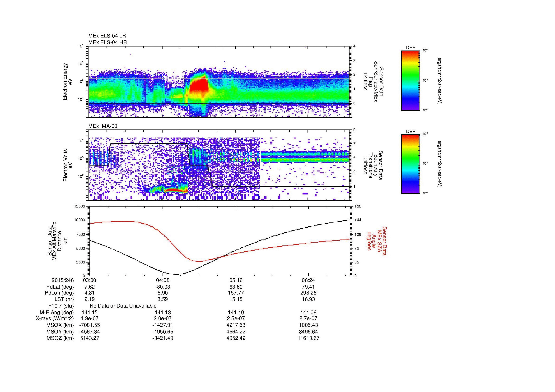Screen dimensions: 555x392
Task: Click the 05:16 time tick label
Action: coord(236,280)
